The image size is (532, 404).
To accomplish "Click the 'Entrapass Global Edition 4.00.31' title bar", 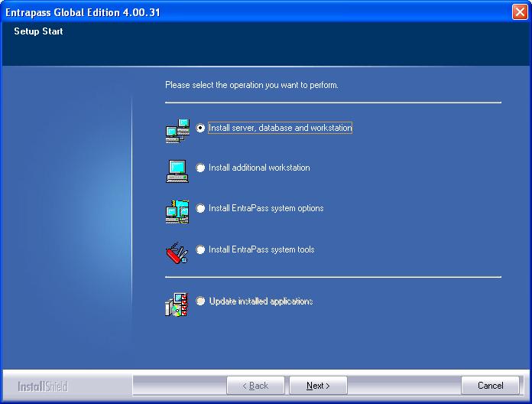I will point(83,12).
